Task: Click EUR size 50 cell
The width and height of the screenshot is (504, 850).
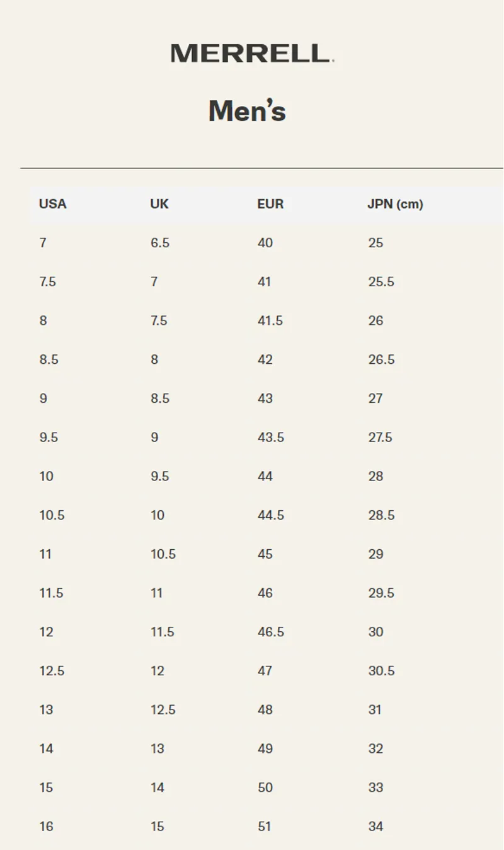Action: (265, 788)
